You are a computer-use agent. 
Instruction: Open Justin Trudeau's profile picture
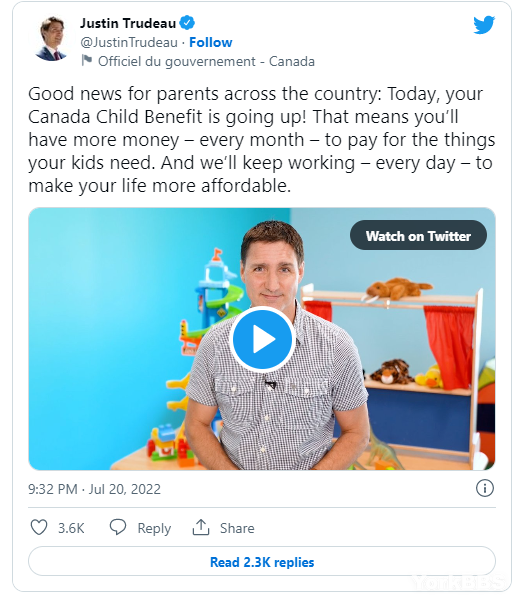[x=51, y=38]
